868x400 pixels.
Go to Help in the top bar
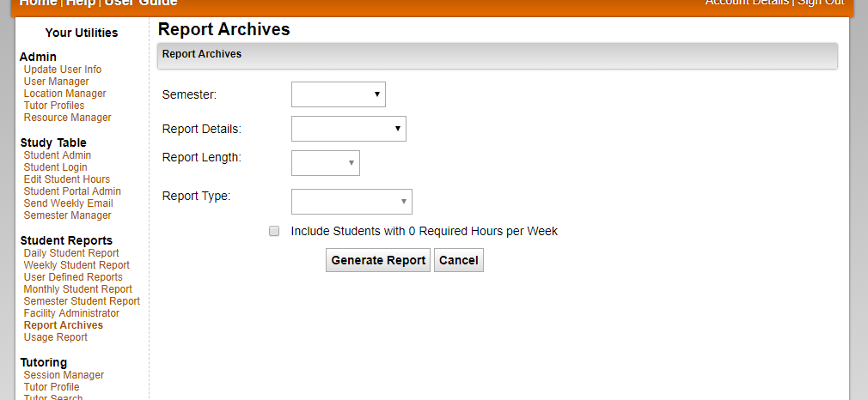(x=81, y=3)
